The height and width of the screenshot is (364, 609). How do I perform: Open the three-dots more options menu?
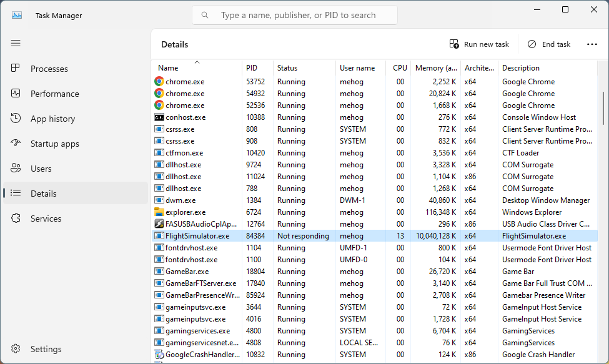point(592,44)
